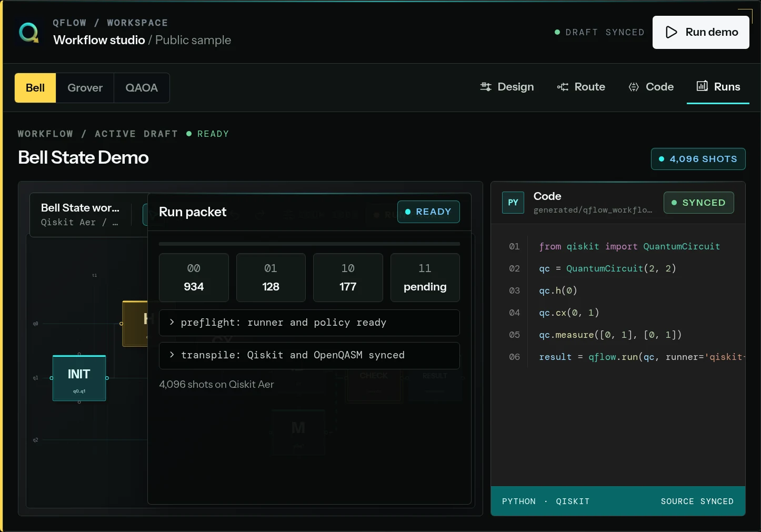
Task: Click the Design tab sliders icon
Action: [x=486, y=87]
